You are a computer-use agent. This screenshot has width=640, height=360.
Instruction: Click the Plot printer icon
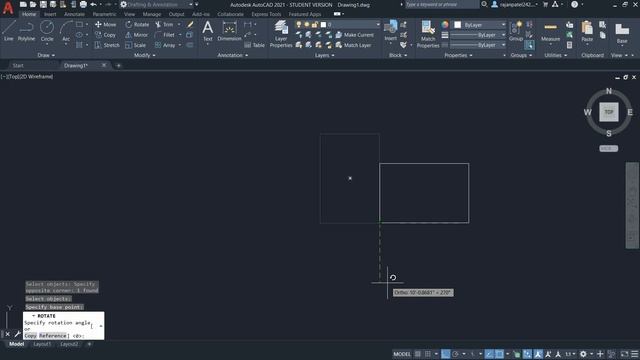click(83, 4)
